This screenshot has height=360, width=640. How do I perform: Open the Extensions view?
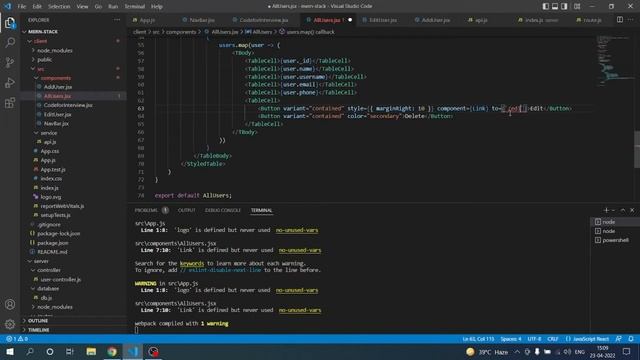[x=10, y=102]
